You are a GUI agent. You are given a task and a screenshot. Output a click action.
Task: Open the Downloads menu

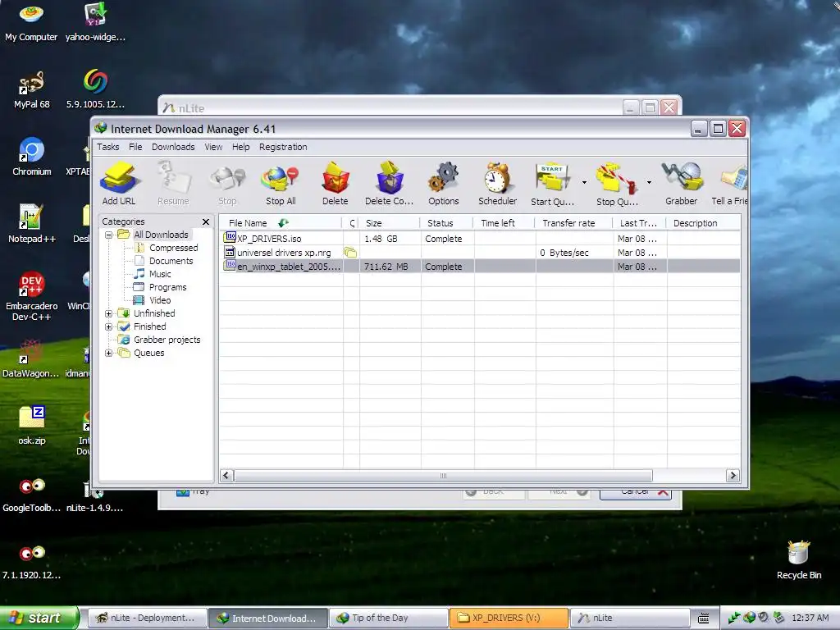(173, 147)
